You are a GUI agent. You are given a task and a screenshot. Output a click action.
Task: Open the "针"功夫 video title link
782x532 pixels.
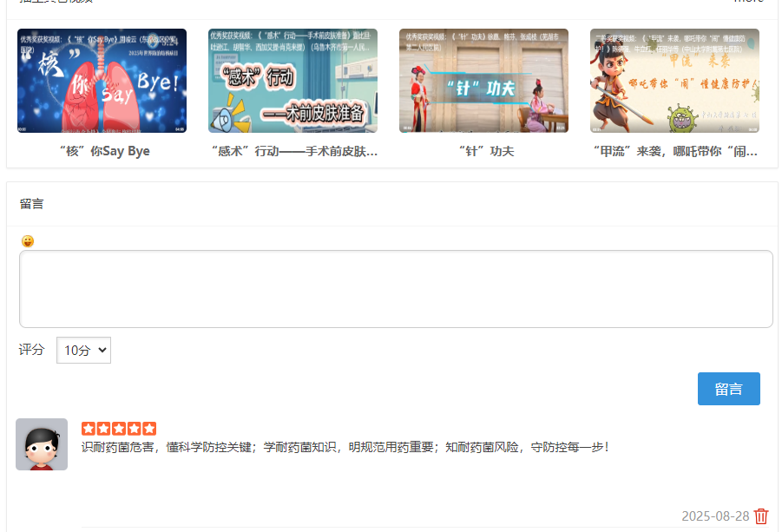coord(483,150)
